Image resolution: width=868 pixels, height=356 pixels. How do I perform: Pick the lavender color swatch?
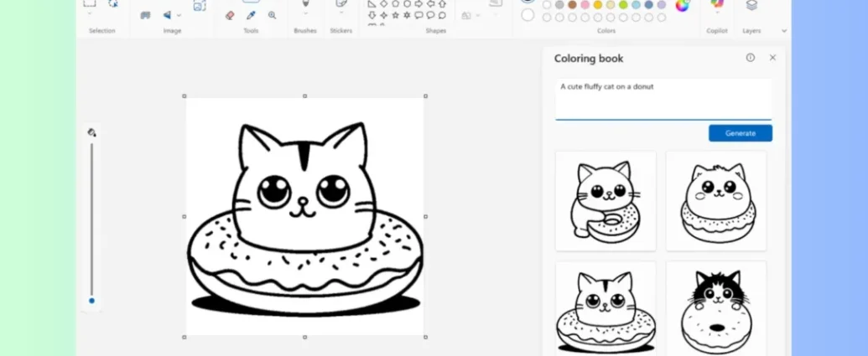click(662, 4)
